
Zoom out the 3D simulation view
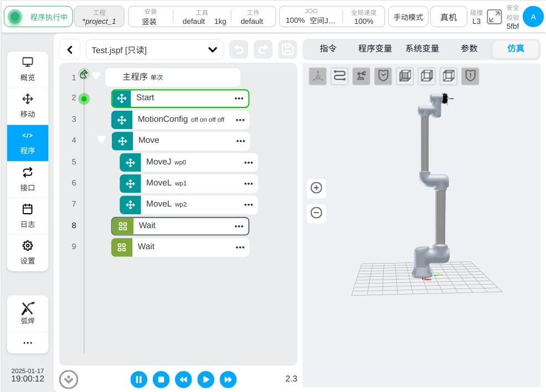[316, 213]
